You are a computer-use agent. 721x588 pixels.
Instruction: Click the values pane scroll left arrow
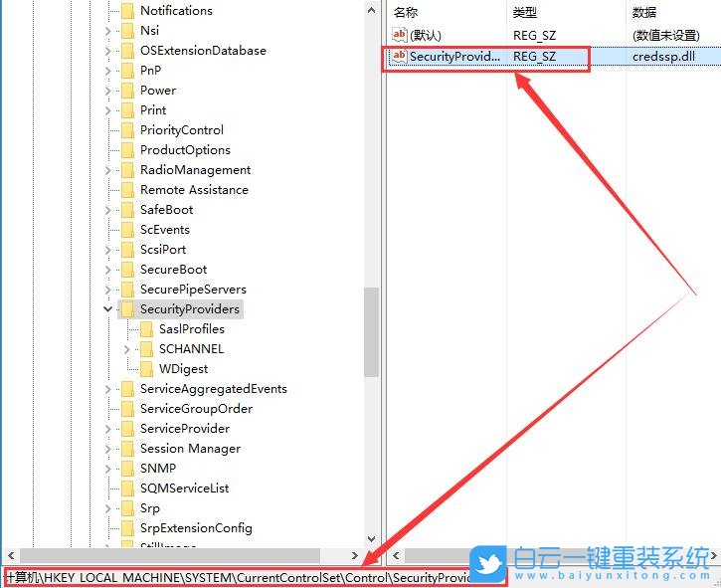pos(396,555)
